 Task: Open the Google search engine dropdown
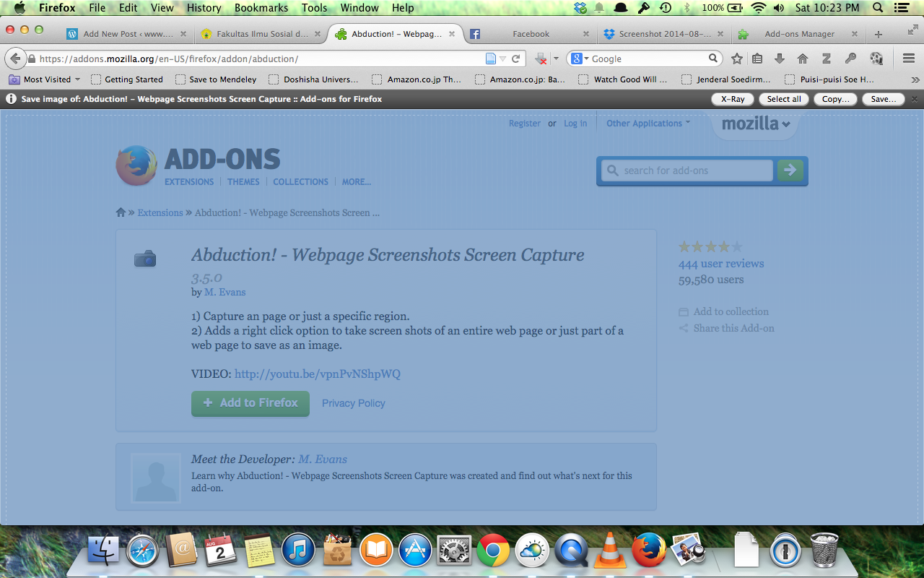pyautogui.click(x=580, y=59)
